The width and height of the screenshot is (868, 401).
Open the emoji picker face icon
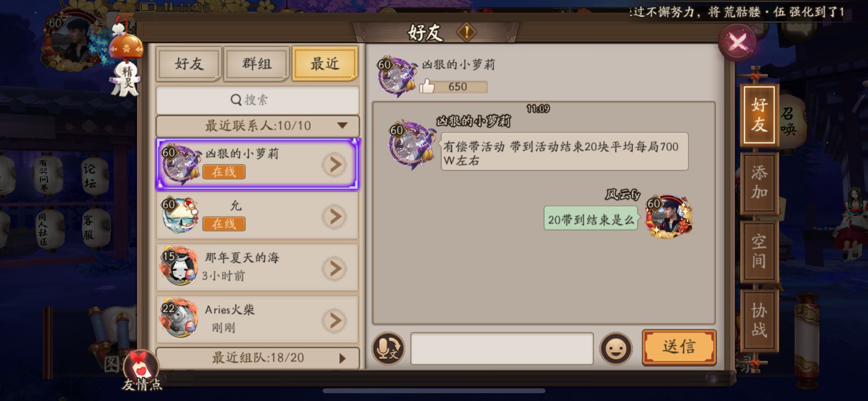pos(615,348)
